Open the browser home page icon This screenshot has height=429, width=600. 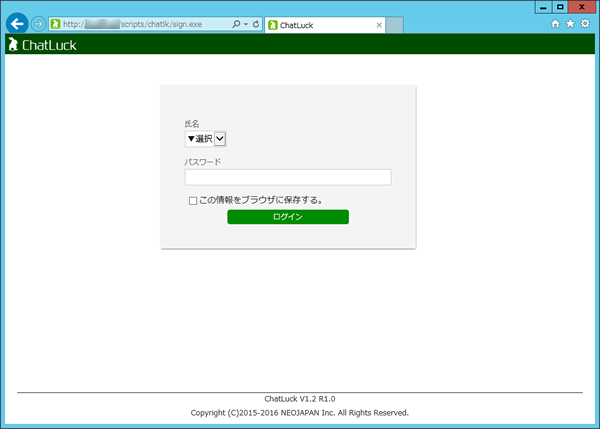[x=555, y=24]
